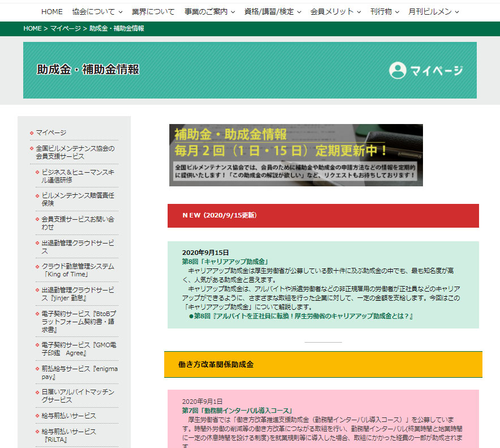Open ビルメンテナンス賠償責任保険 sidebar link
The image size is (500, 448).
(78, 199)
